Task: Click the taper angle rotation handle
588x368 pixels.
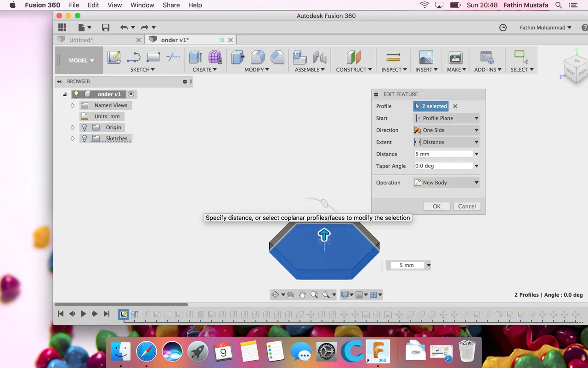Action: pos(324,203)
